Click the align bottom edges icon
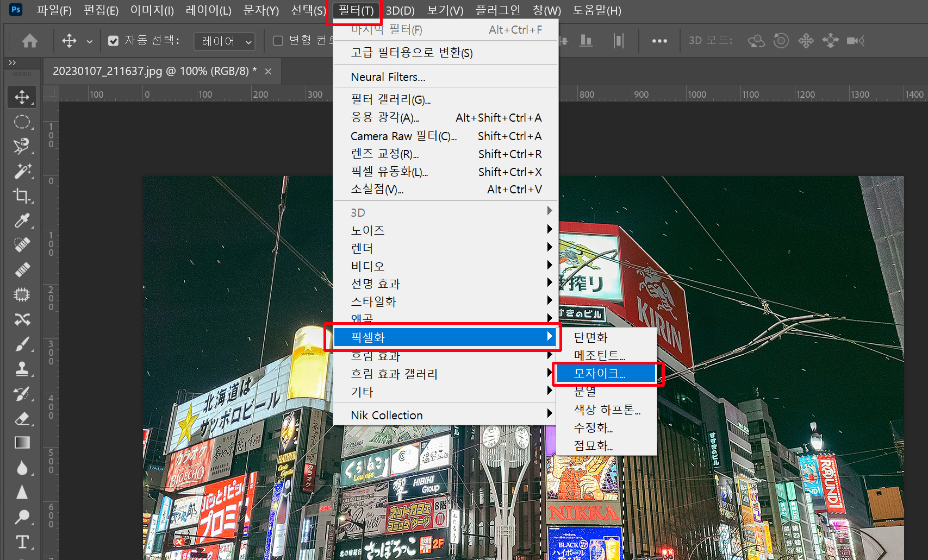The width and height of the screenshot is (928, 560). (x=586, y=41)
